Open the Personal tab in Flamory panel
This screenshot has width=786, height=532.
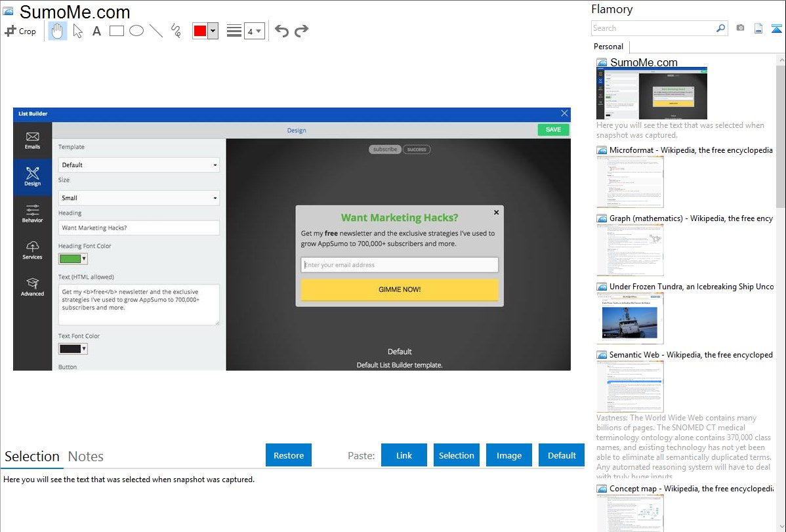pos(608,47)
